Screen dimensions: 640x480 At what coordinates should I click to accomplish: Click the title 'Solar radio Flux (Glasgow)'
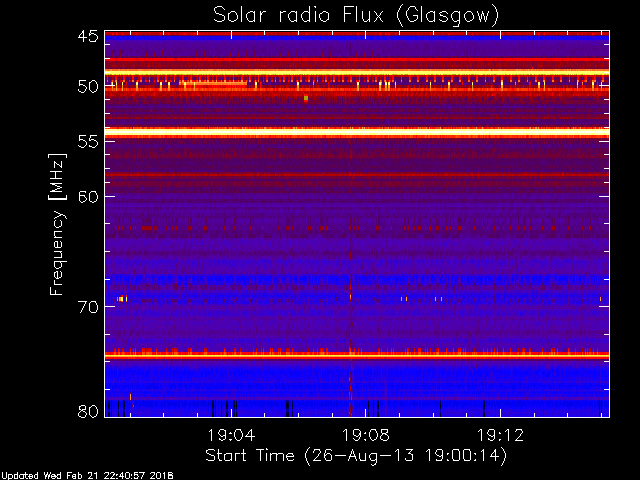coord(356,16)
